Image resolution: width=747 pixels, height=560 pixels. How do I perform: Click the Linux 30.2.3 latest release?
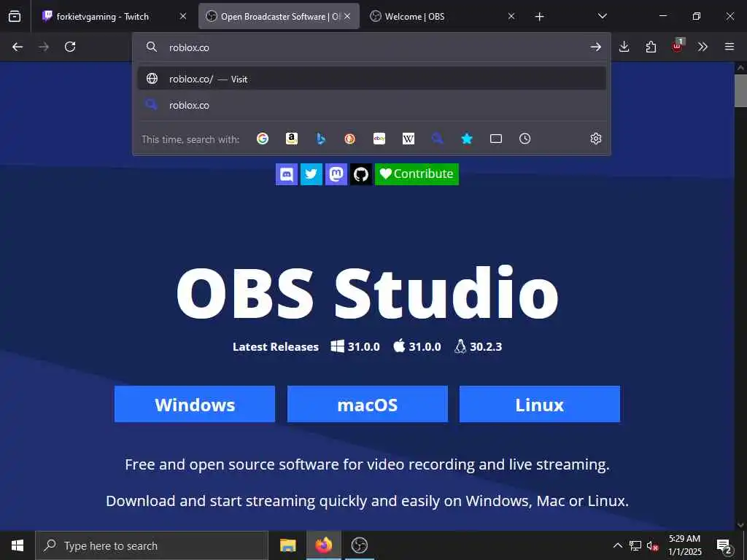tap(479, 346)
